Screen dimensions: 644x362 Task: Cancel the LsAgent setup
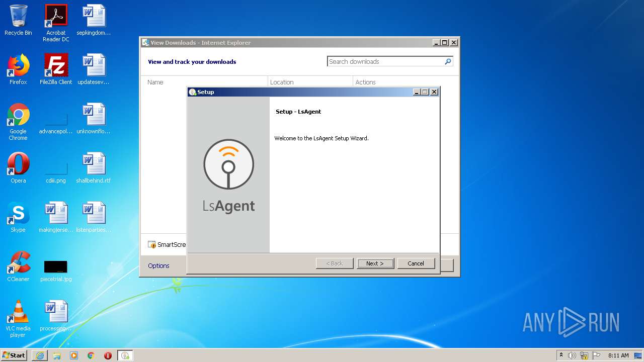[416, 263]
